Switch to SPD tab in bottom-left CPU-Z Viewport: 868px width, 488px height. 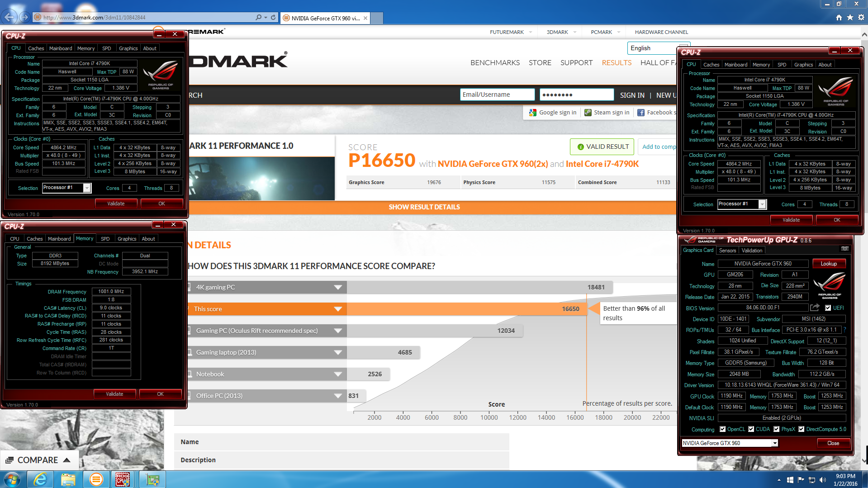[x=105, y=239]
